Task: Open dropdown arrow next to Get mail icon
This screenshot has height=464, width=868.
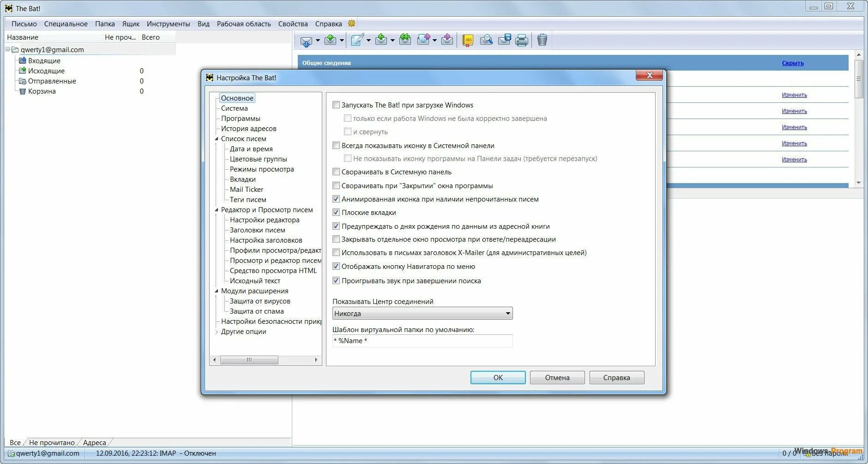Action: [x=318, y=41]
